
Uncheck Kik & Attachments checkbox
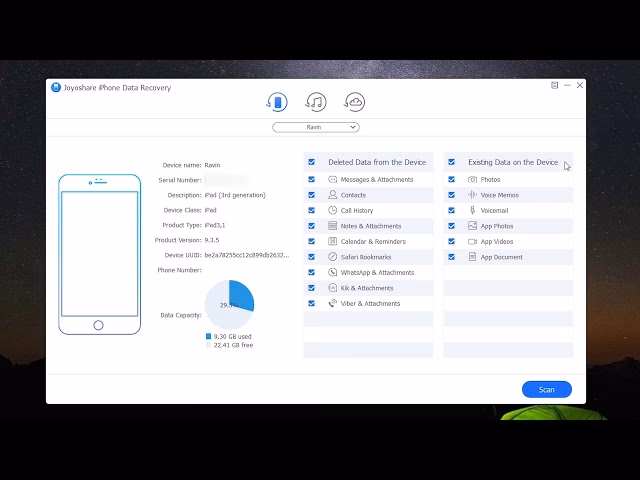click(x=311, y=288)
